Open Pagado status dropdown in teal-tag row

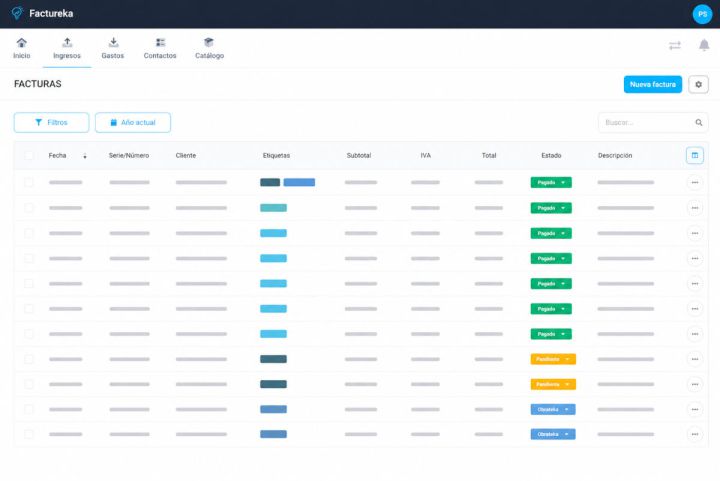coord(551,208)
